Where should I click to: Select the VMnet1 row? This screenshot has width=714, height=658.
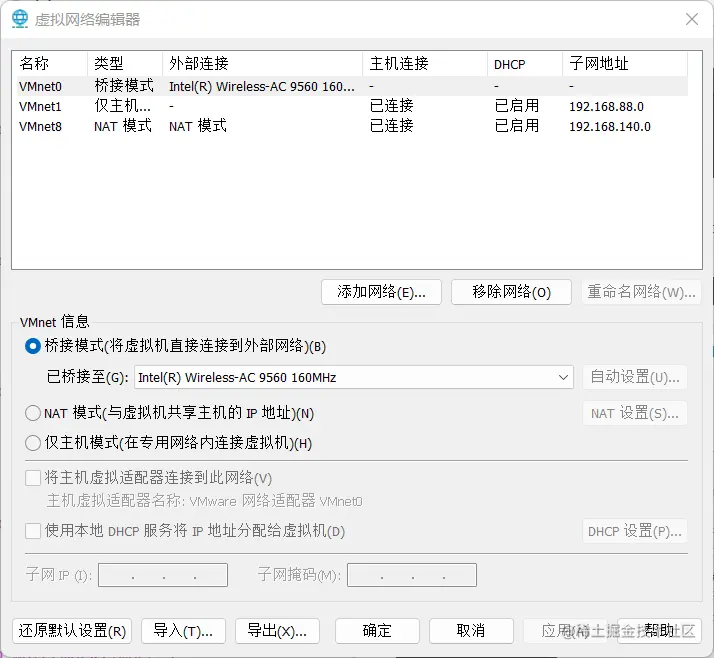pos(352,106)
